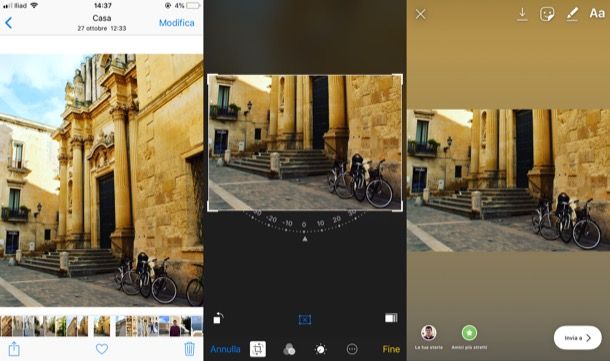Go back using the blue chevron
610x361 pixels.
click(9, 23)
